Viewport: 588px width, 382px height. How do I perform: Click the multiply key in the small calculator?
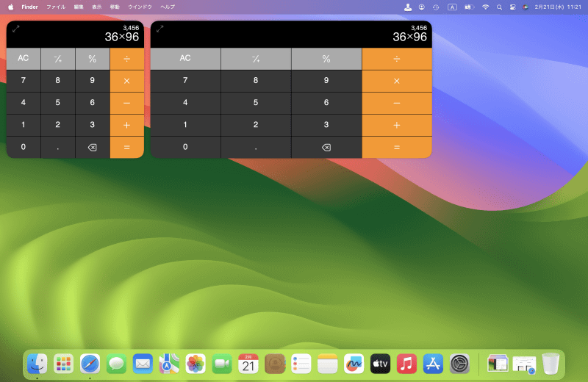(126, 81)
